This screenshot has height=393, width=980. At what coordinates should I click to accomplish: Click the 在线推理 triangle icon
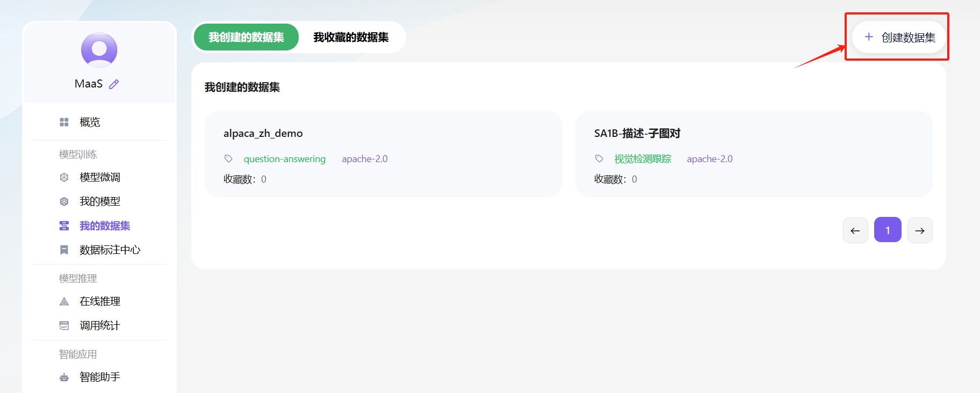(x=64, y=302)
